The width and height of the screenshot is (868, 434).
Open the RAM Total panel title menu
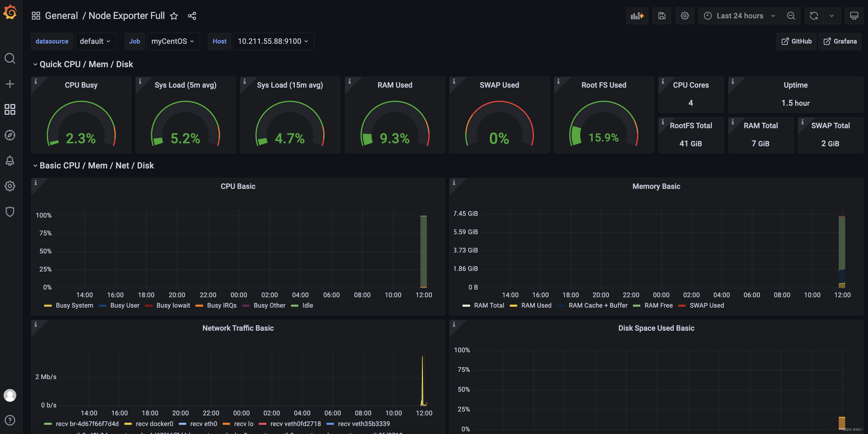click(761, 126)
